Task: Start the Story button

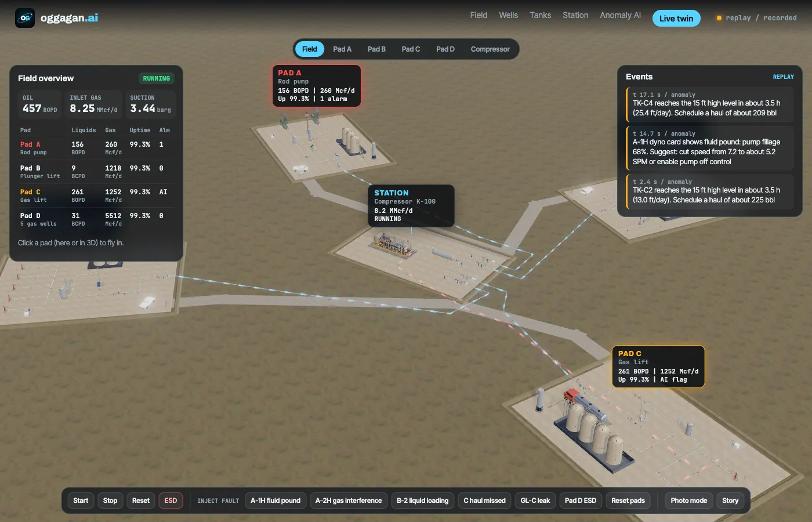Action: pos(730,501)
